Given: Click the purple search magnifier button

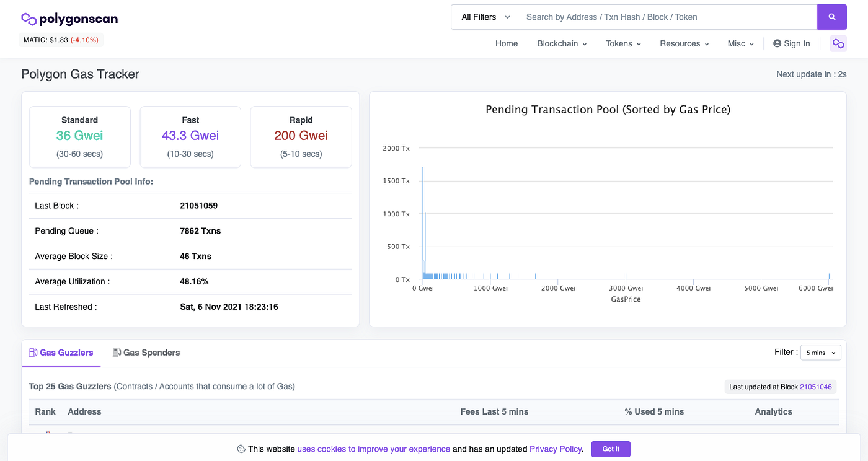Looking at the screenshot, I should click(x=832, y=17).
